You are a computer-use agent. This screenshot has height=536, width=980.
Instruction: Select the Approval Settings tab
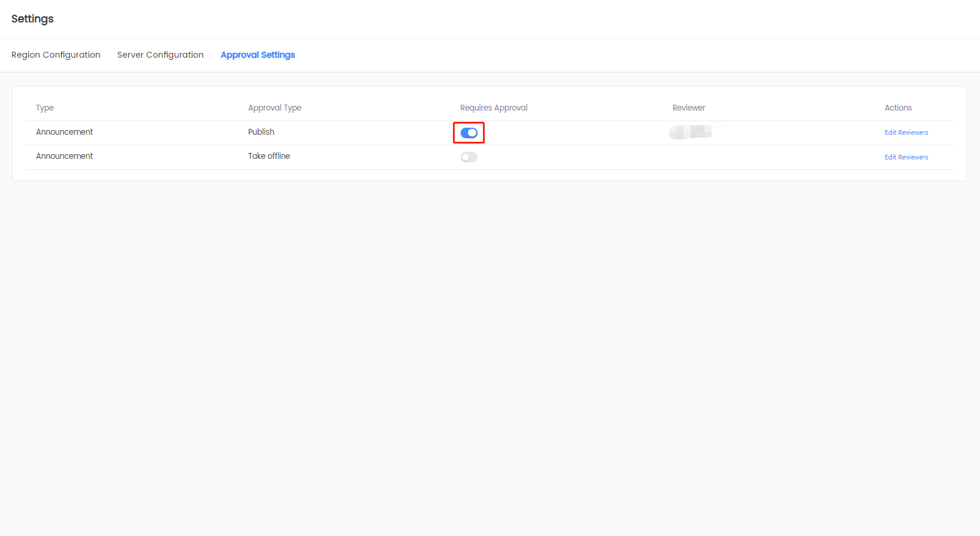coord(258,55)
